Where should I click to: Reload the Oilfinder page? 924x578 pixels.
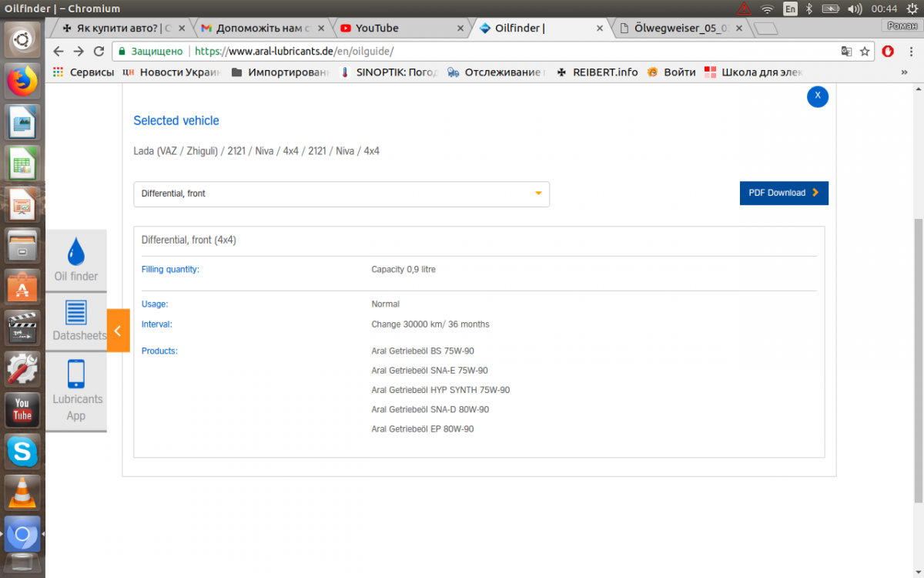click(99, 51)
